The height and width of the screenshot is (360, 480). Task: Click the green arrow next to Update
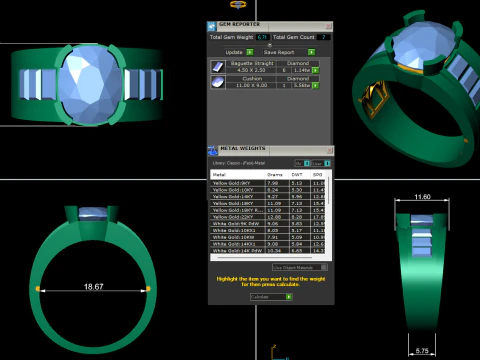click(x=250, y=52)
